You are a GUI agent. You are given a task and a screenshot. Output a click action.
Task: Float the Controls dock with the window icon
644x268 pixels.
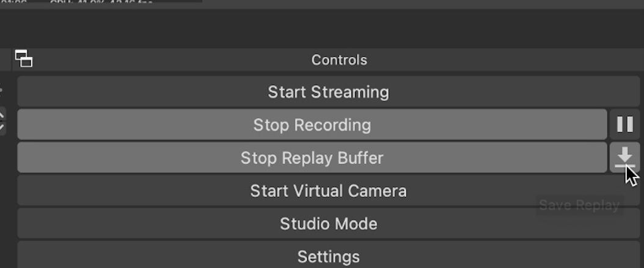point(23,58)
